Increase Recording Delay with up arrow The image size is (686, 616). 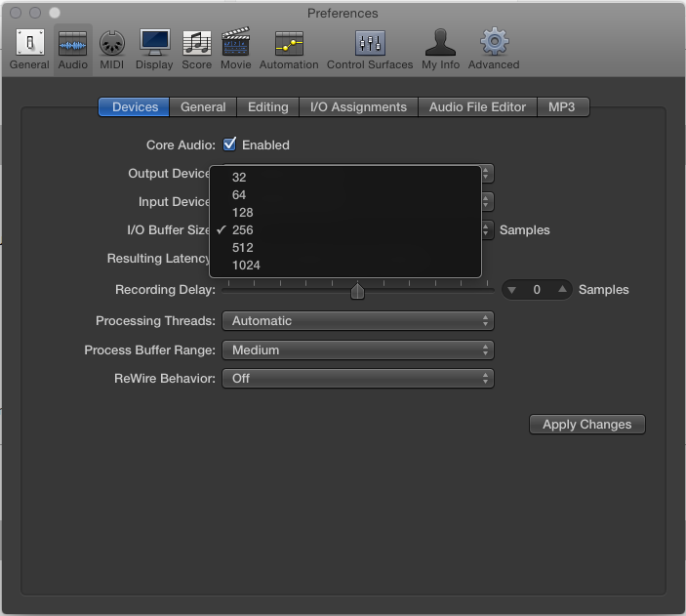click(563, 289)
